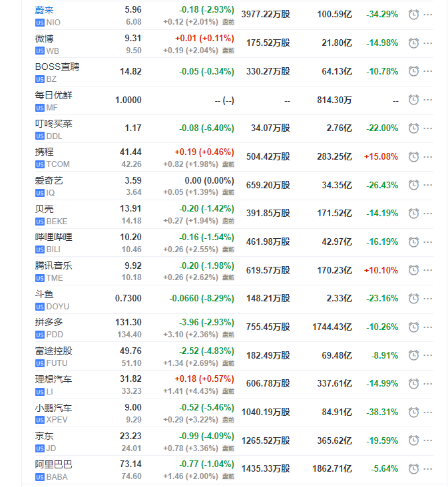The height and width of the screenshot is (487, 448).
Task: Set price alert for BOSS直聘 BZ
Action: (413, 71)
